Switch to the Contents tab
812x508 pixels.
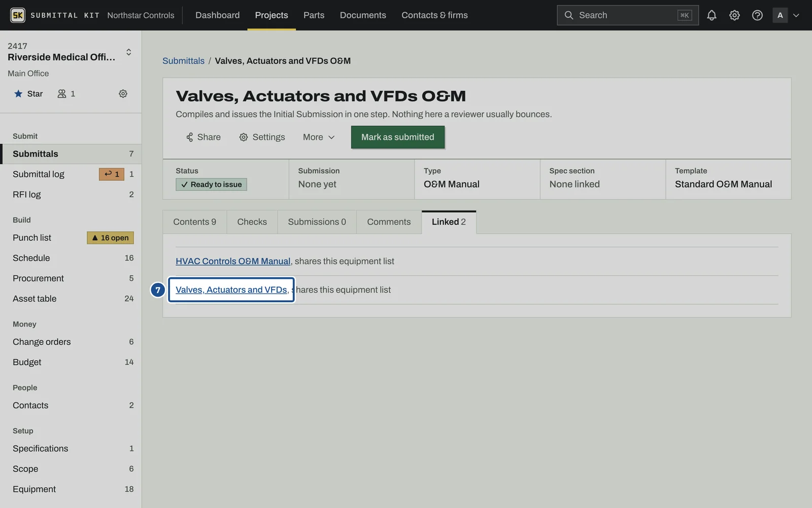click(195, 222)
